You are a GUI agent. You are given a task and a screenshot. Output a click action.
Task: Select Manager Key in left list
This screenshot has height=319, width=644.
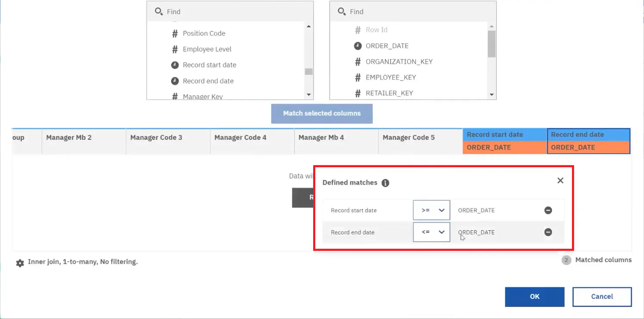203,97
